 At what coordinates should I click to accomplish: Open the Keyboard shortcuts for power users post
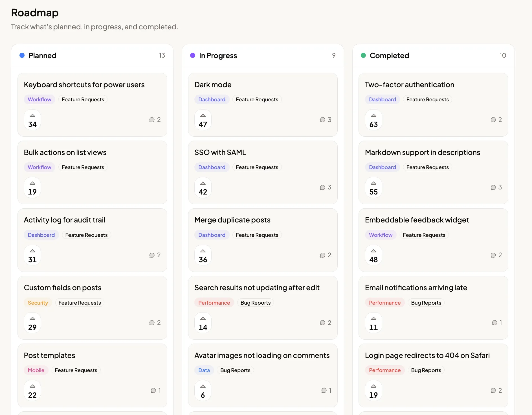pos(84,85)
